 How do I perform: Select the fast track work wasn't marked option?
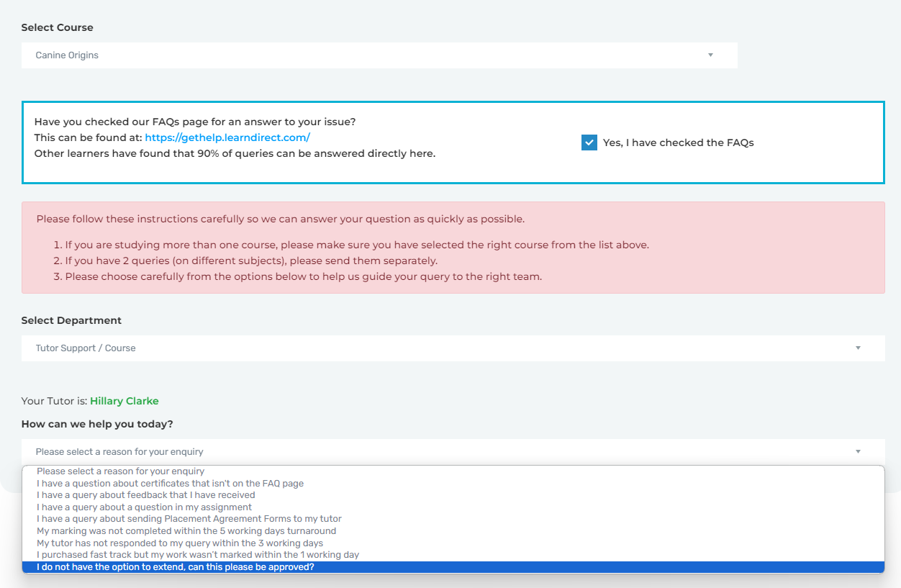pos(453,555)
